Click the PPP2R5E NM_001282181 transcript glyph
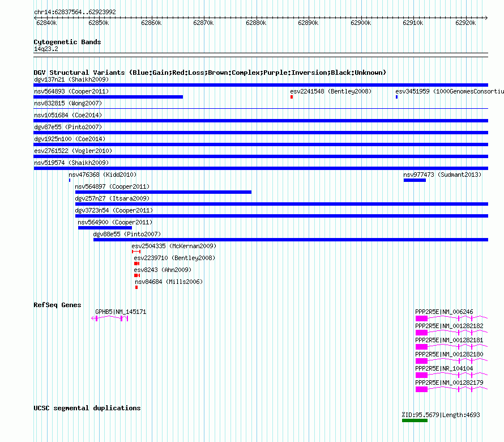 pyautogui.click(x=451, y=347)
